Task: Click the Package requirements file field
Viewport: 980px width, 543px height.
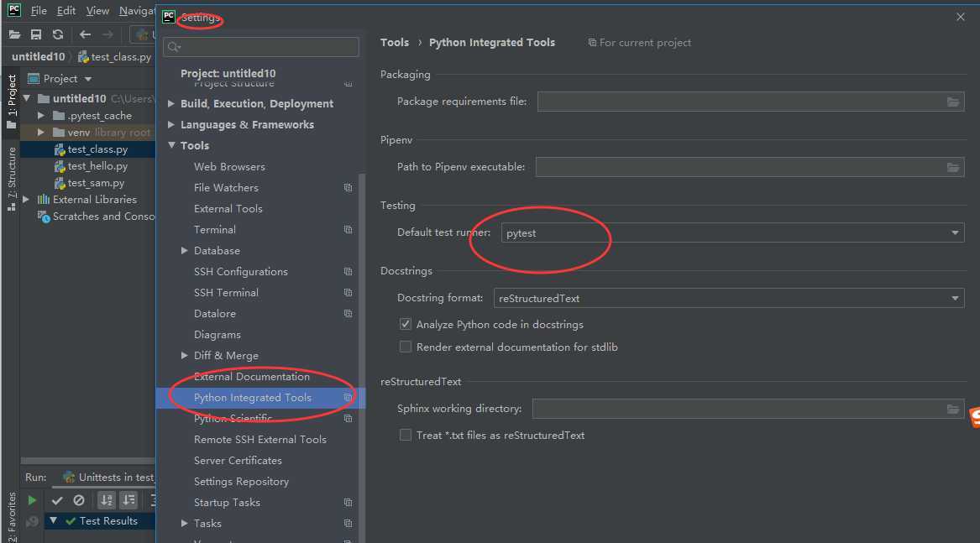Action: tap(751, 102)
